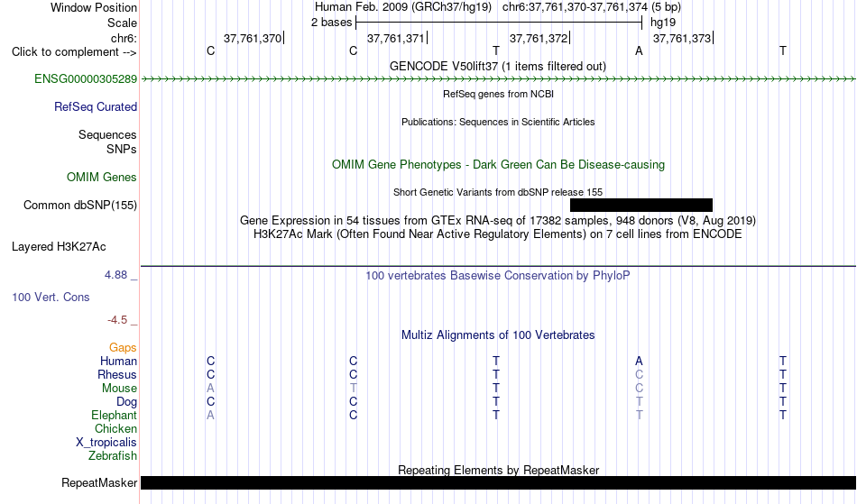Click 'Publications: Sequences in Scientific Articles' title
Screen dimensions: 857x504
point(498,122)
